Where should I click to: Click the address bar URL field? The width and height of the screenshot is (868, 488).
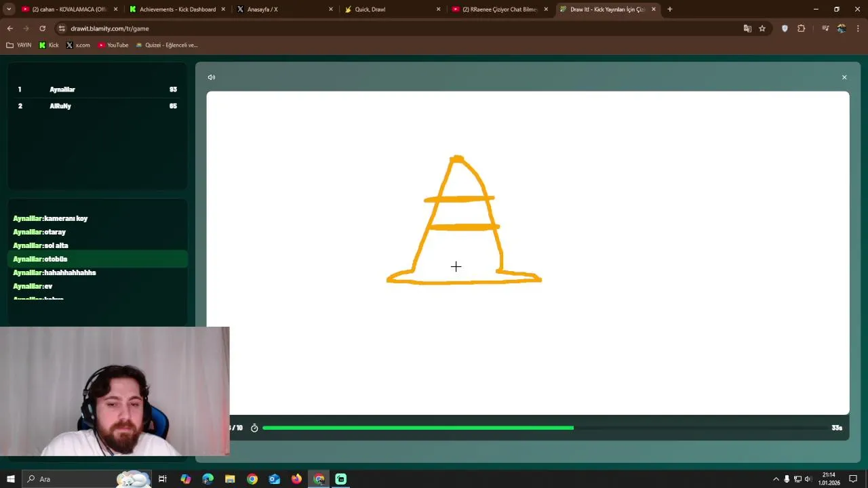(400, 28)
